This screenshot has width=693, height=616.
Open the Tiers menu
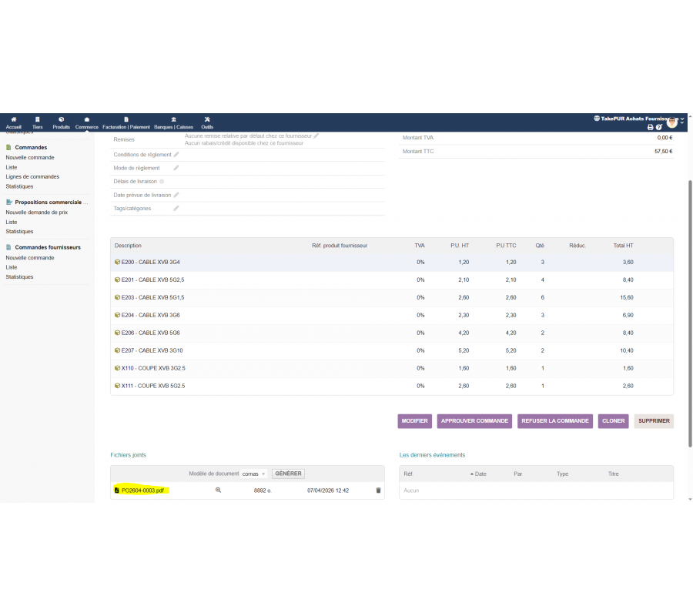tap(37, 122)
